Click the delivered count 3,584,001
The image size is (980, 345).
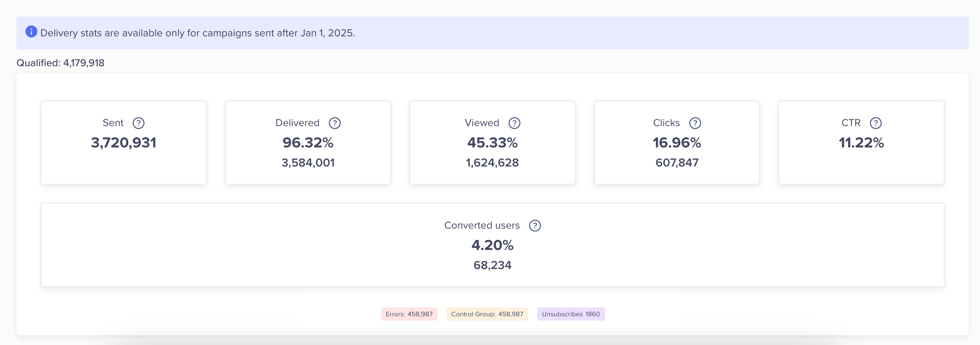[308, 163]
